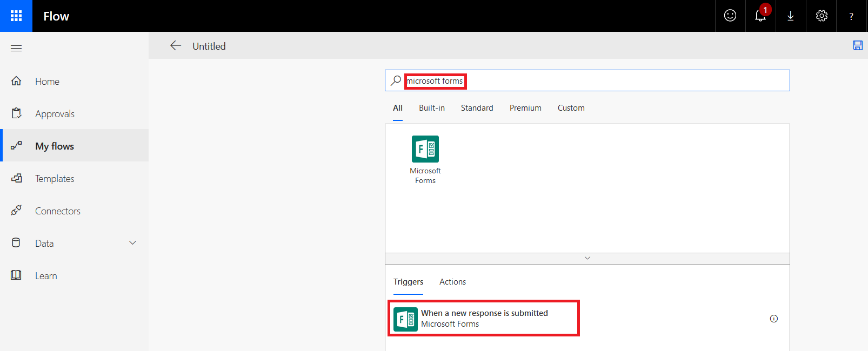Image resolution: width=868 pixels, height=351 pixels.
Task: Filter connectors by Premium tab
Action: pos(525,108)
